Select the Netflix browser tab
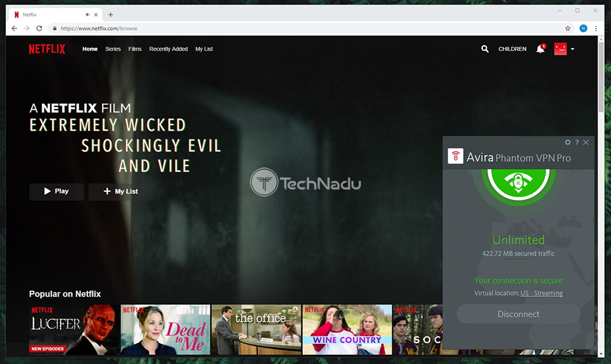Screen dimensions: 611x364 click(x=55, y=15)
